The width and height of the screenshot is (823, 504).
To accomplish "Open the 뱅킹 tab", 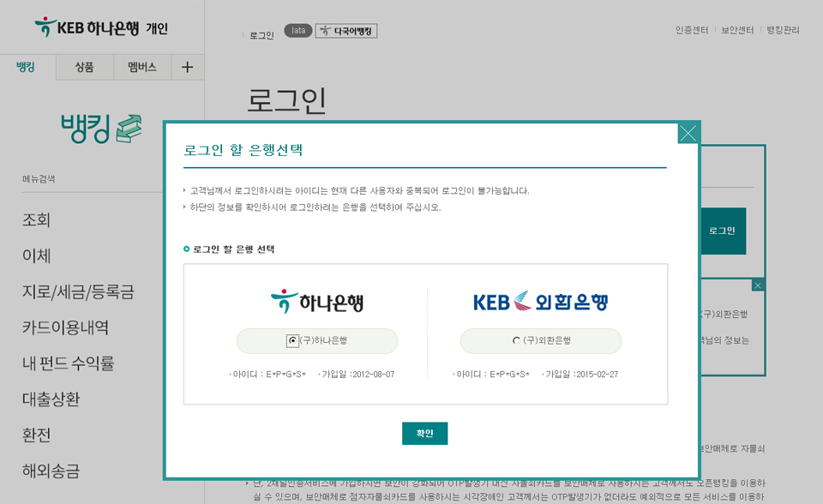I will tap(25, 67).
